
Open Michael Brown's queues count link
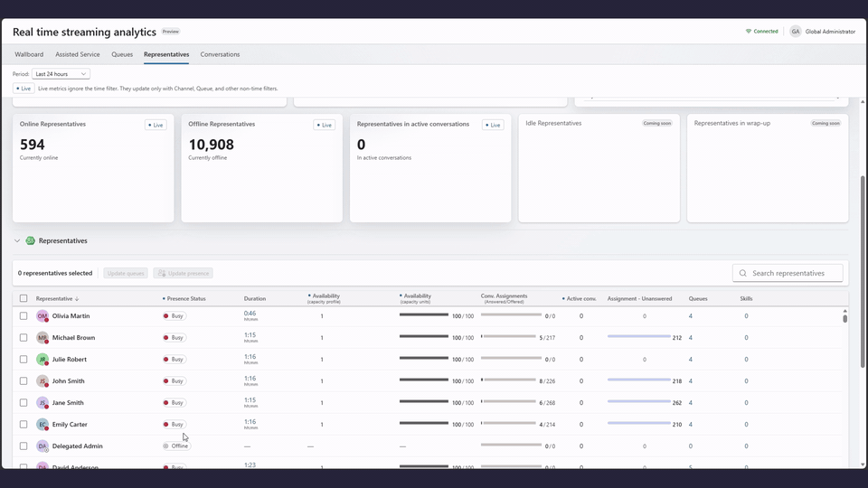(x=690, y=337)
